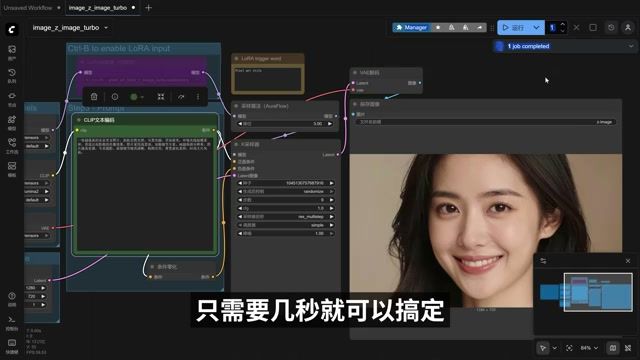640x360 pixels.
Task: Activate the select mode cursor tool
Action: [543, 348]
